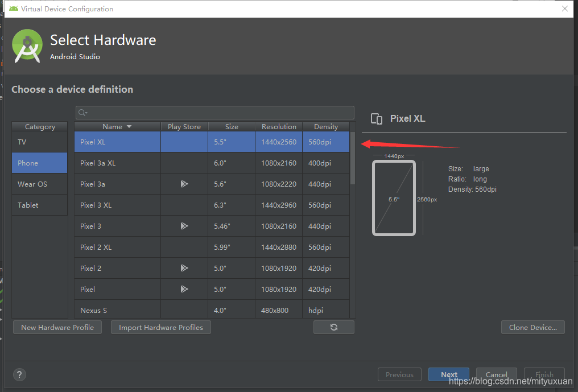Click the device icon beside Pixel XL title
Screen dimensions: 578x392
377,119
